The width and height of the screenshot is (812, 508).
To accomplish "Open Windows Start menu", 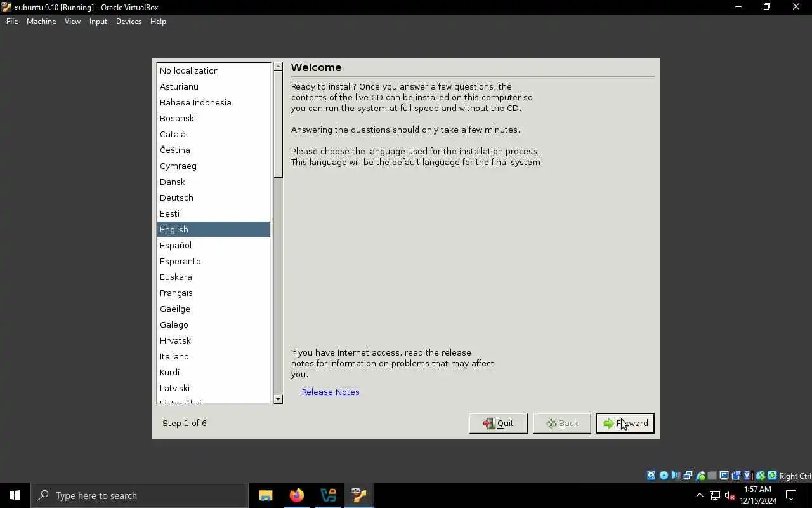I will 15,495.
